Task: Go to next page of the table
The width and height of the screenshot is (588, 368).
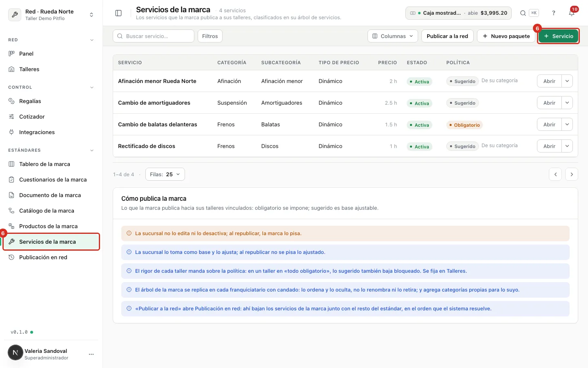Action: [x=572, y=174]
